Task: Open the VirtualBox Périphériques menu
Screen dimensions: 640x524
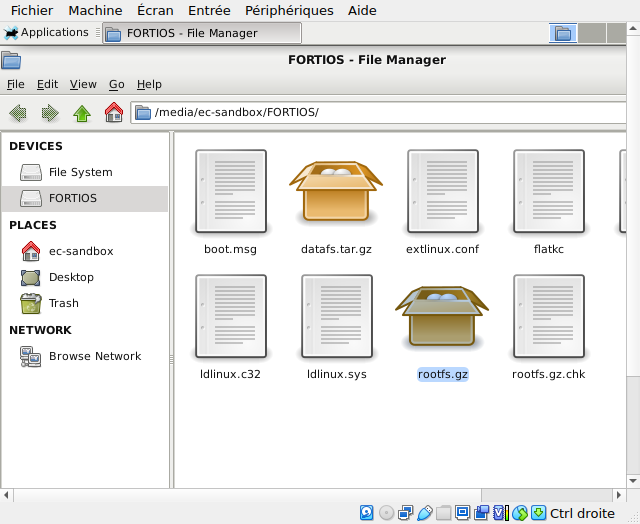Action: click(x=289, y=10)
